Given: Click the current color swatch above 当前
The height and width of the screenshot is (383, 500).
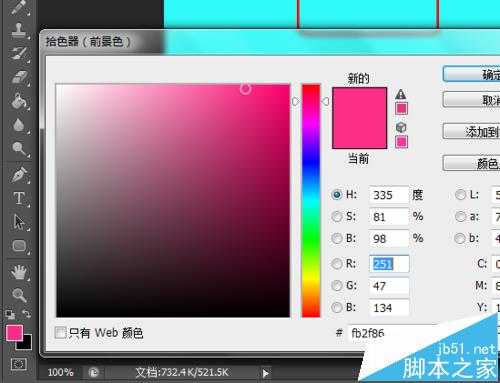Looking at the screenshot, I should click(360, 133).
